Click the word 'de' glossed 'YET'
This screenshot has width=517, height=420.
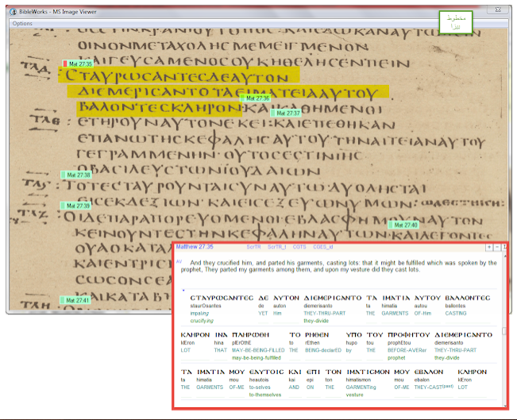pyautogui.click(x=261, y=306)
